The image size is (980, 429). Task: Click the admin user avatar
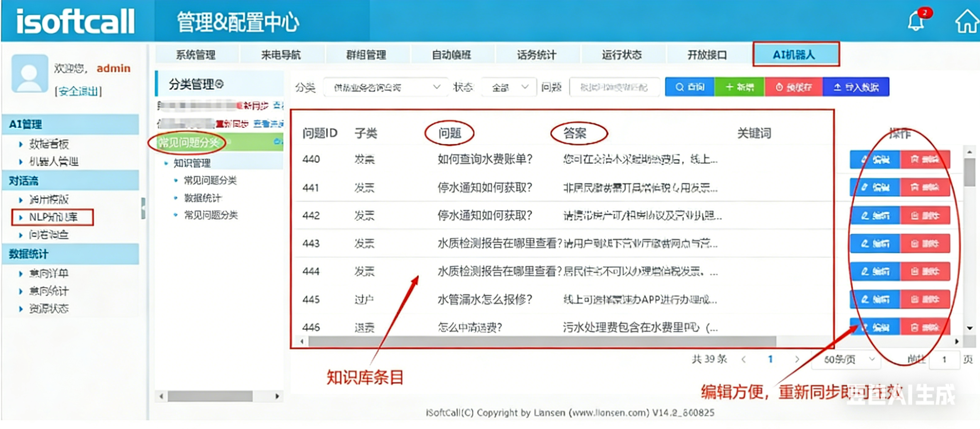(x=30, y=73)
